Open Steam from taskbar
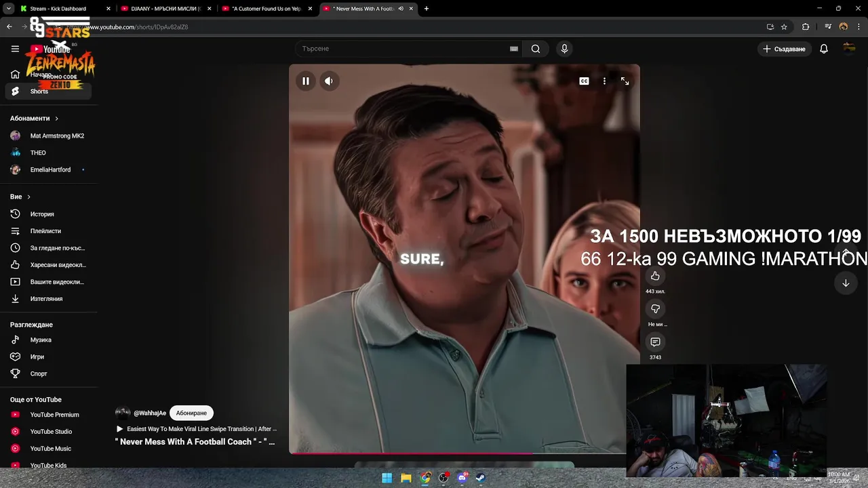This screenshot has height=488, width=868. pos(481,478)
